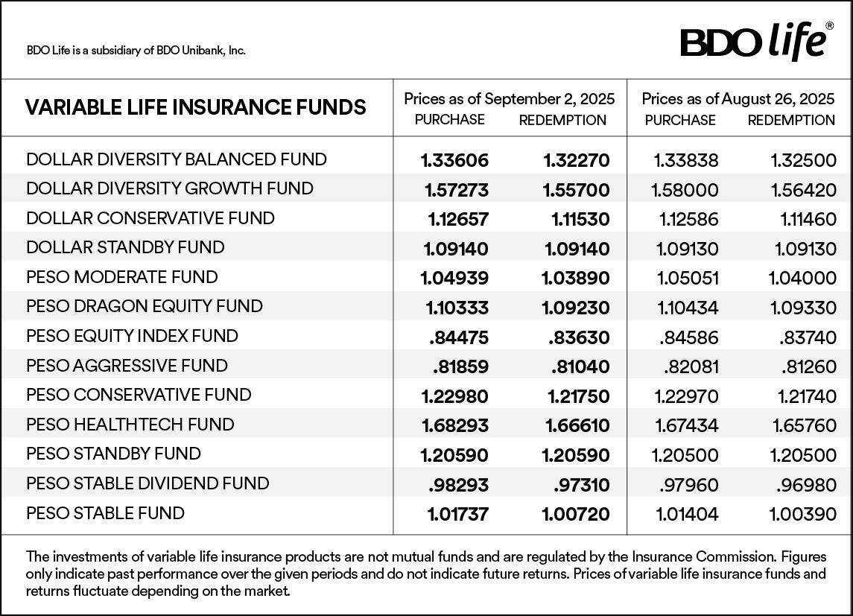853x616 pixels.
Task: Click the Dollar Diversity Balanced Fund row label
Action: 177,159
